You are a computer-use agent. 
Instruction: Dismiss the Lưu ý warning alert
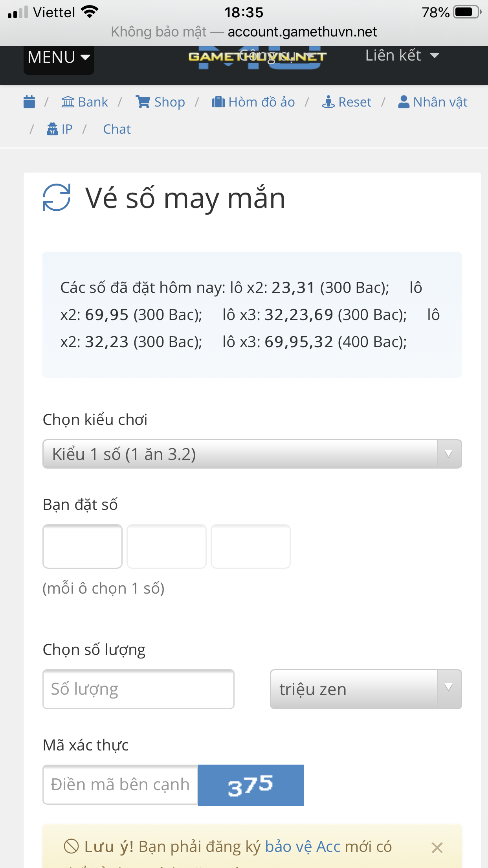(437, 848)
